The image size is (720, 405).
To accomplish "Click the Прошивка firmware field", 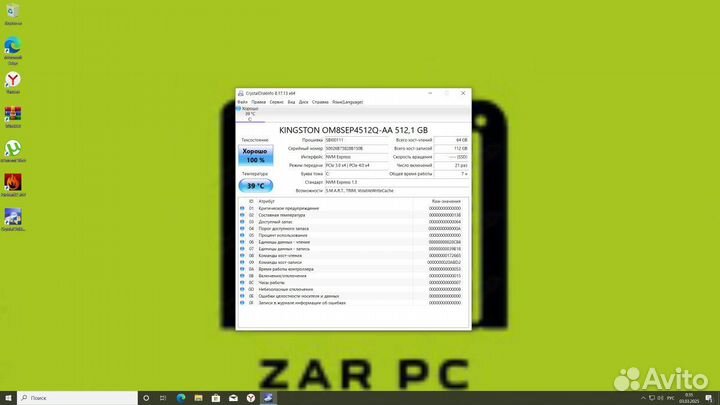I will point(356,140).
